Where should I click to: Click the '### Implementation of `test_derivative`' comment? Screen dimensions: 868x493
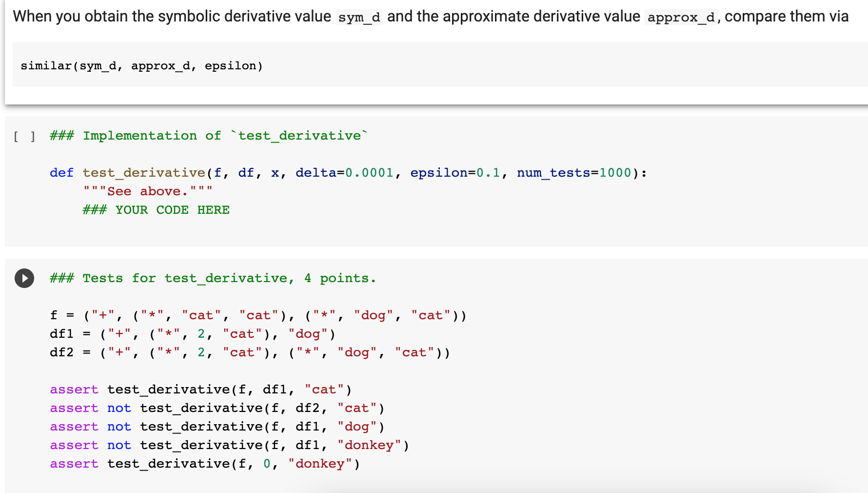point(209,136)
